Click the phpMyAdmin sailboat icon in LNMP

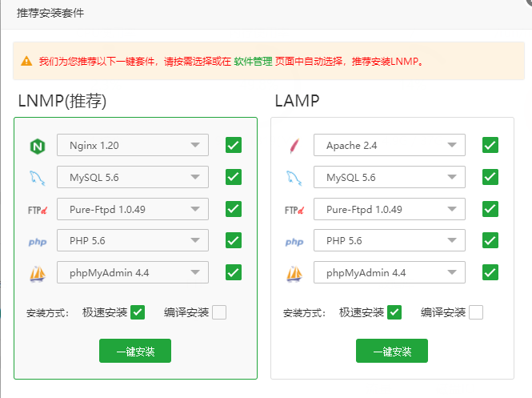pos(38,274)
